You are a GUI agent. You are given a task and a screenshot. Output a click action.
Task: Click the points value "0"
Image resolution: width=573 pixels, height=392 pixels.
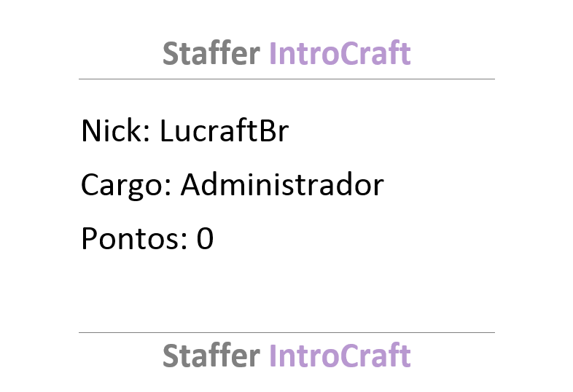pyautogui.click(x=205, y=238)
